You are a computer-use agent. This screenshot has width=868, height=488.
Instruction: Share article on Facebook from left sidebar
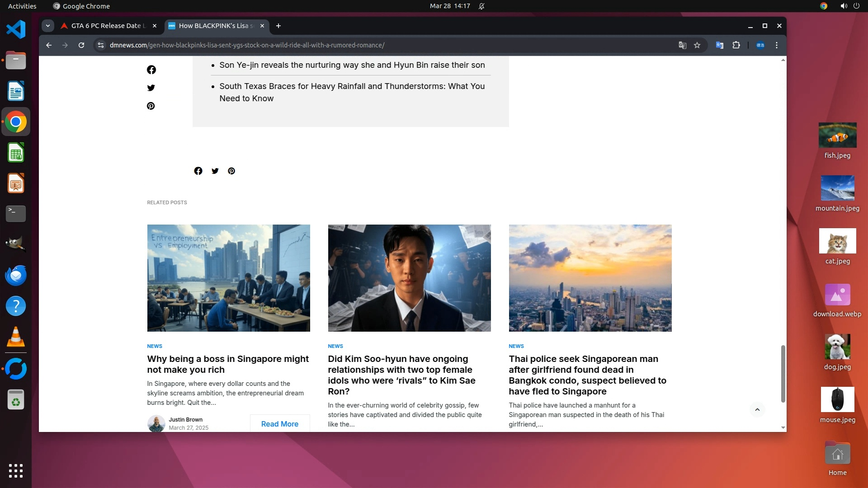point(151,70)
